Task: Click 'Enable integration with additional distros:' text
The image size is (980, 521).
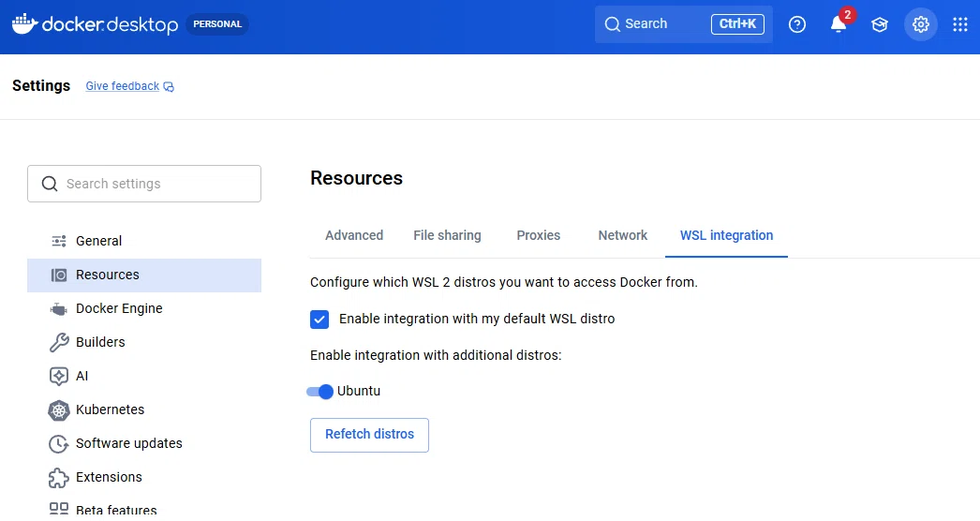Action: coord(436,355)
